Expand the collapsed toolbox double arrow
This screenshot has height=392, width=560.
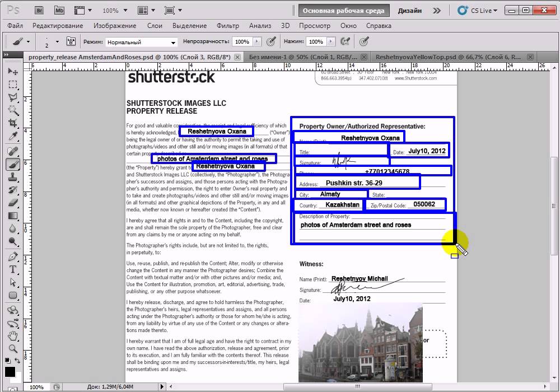(6, 55)
